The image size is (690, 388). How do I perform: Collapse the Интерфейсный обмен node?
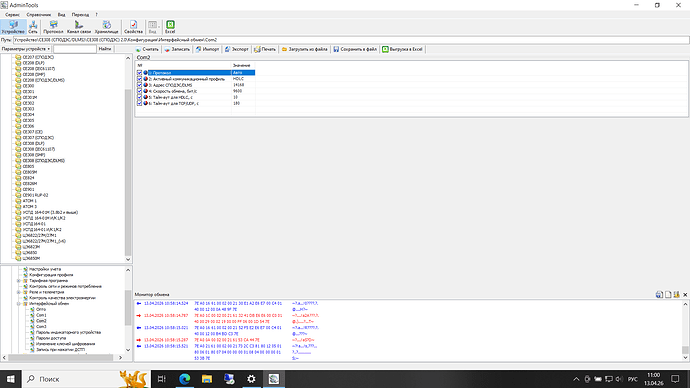(18, 304)
